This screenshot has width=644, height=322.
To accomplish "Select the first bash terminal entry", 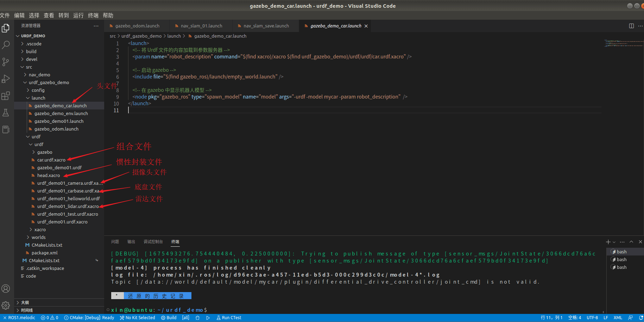I will [x=625, y=252].
